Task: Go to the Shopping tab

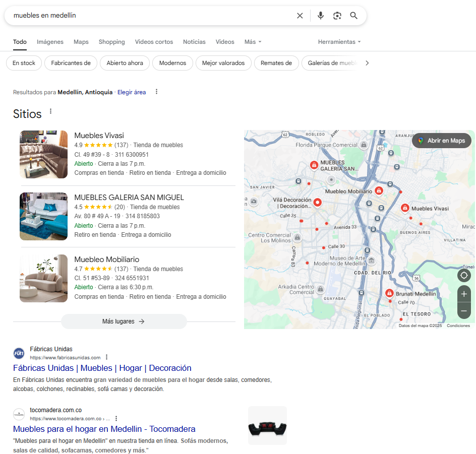Action: point(111,42)
